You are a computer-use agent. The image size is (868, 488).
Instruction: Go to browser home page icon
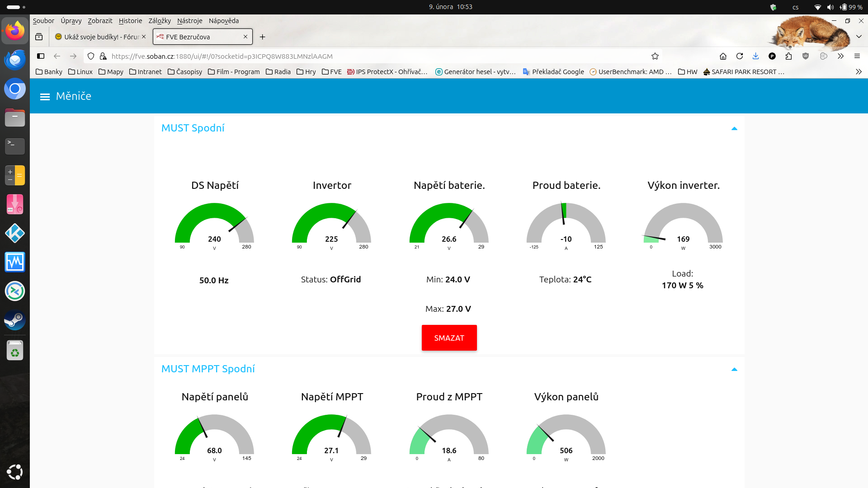723,56
